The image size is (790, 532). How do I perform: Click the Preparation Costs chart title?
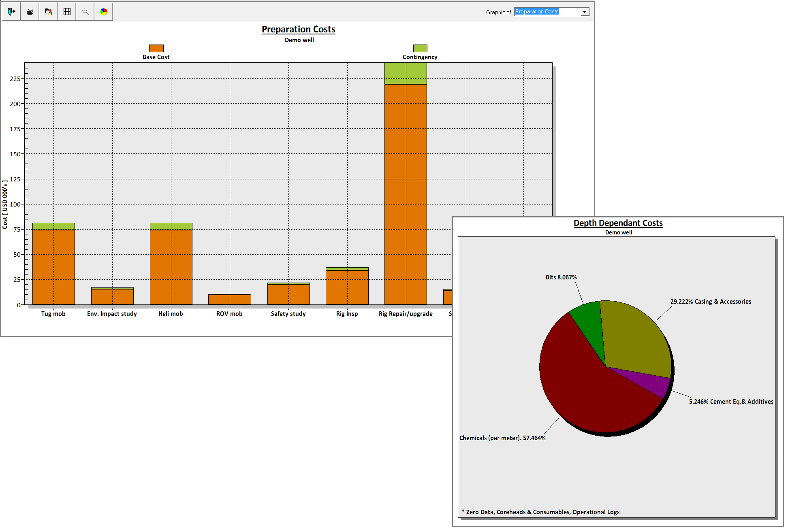299,29
